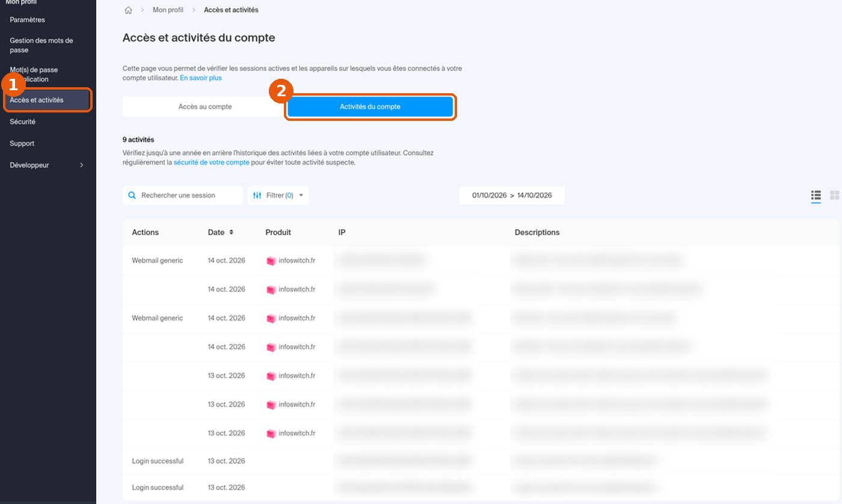The width and height of the screenshot is (842, 504).
Task: Switch to grid view icon
Action: [835, 195]
